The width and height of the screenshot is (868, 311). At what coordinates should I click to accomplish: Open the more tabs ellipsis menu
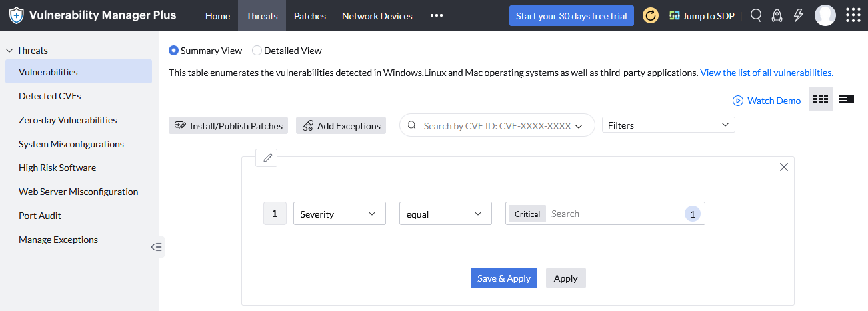coord(437,15)
